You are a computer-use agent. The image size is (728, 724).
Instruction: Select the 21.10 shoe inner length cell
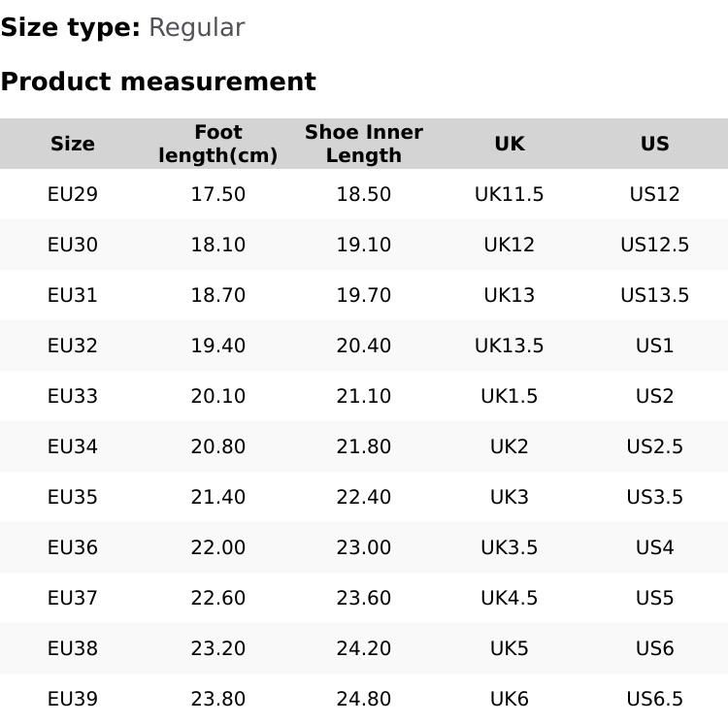[364, 396]
